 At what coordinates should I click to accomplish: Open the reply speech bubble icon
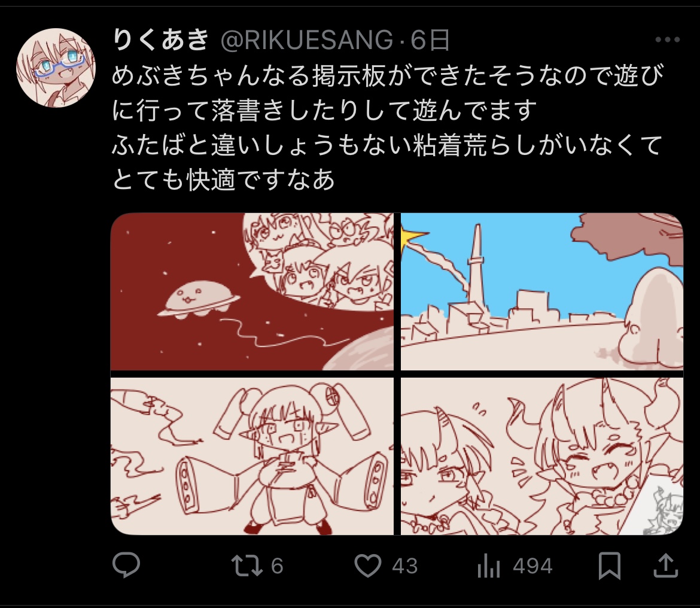pos(126,565)
